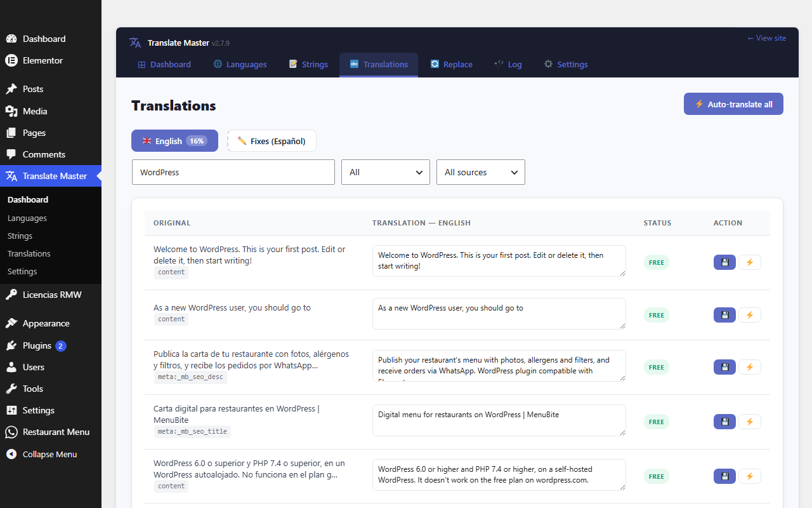Viewport: 812px width, 508px height.
Task: Open Languages submenu link in sidebar
Action: tap(27, 218)
